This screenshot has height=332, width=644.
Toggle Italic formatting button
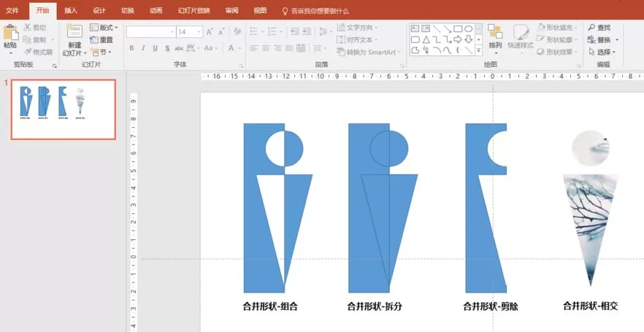point(143,48)
